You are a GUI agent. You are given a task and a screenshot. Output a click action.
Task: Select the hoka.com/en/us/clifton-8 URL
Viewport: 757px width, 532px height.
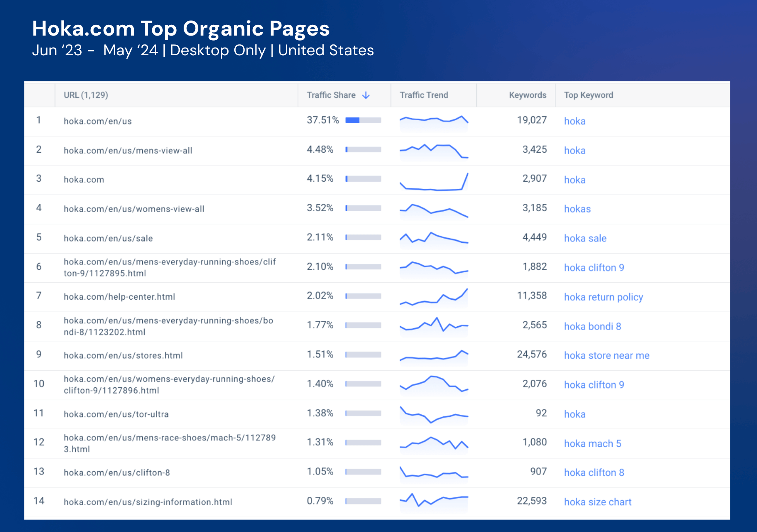click(116, 473)
